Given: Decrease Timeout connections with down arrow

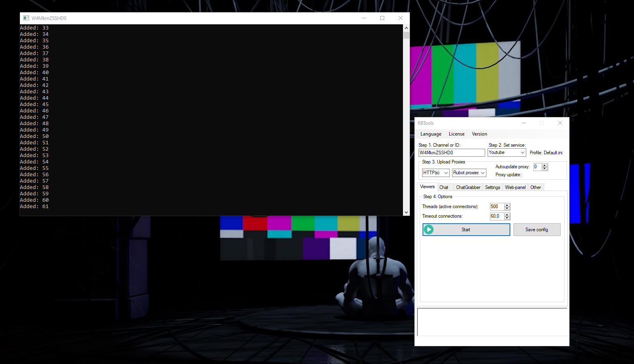Looking at the screenshot, I should (507, 218).
